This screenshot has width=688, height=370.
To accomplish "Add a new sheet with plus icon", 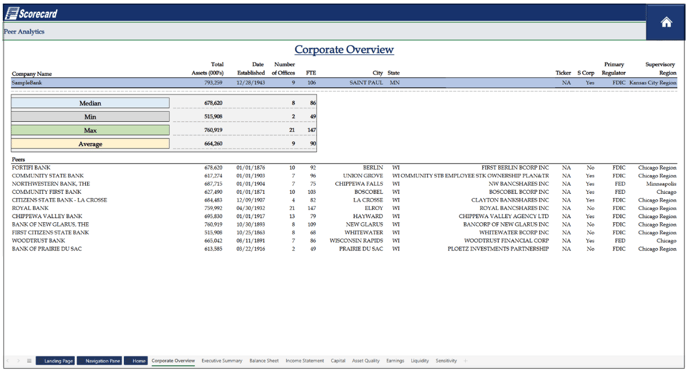I will point(466,361).
